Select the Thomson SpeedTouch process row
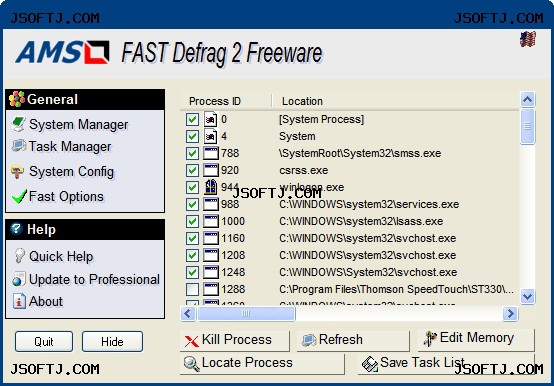The image size is (554, 386). [350, 289]
